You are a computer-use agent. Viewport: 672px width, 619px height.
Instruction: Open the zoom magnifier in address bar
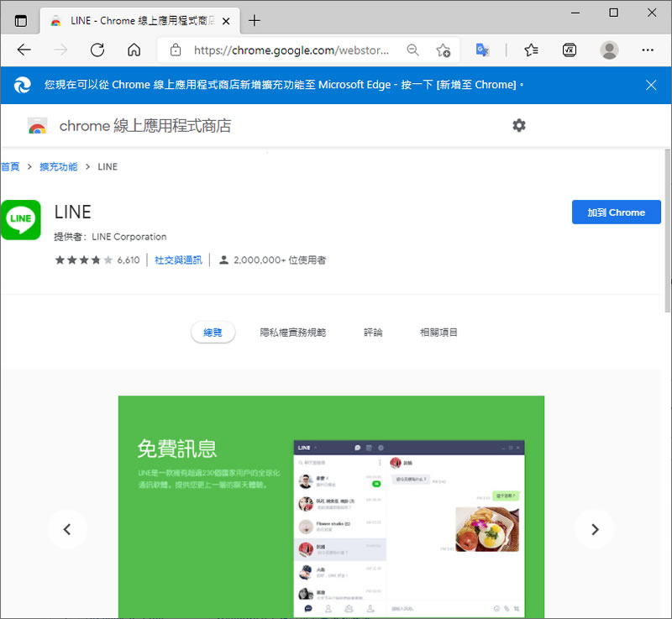pos(412,50)
